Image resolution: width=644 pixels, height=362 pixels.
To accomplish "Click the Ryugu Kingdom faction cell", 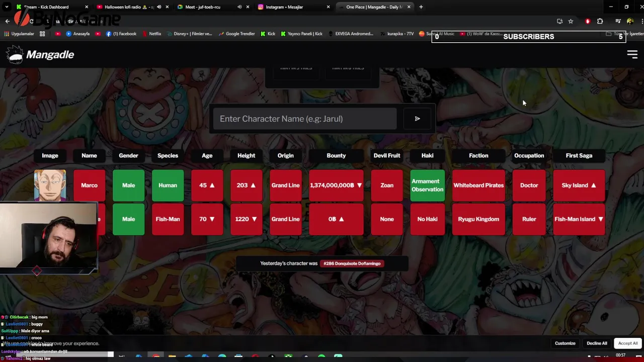I will click(x=478, y=219).
